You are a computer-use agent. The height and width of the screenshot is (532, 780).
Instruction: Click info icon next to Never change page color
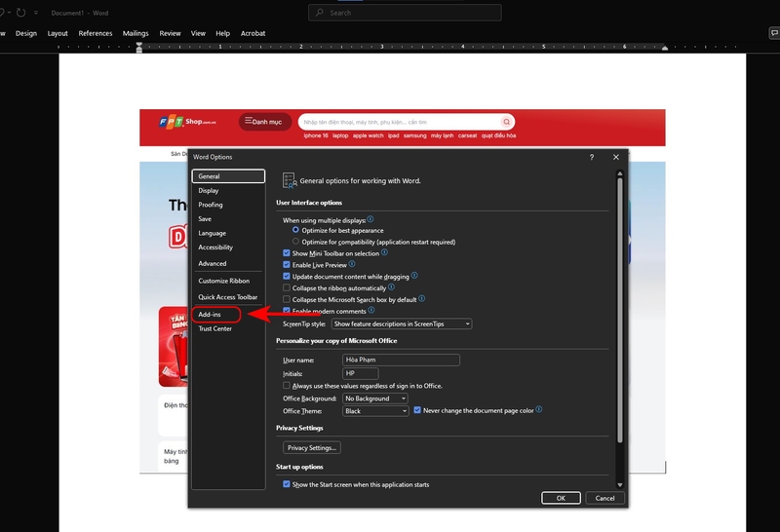[x=539, y=410]
